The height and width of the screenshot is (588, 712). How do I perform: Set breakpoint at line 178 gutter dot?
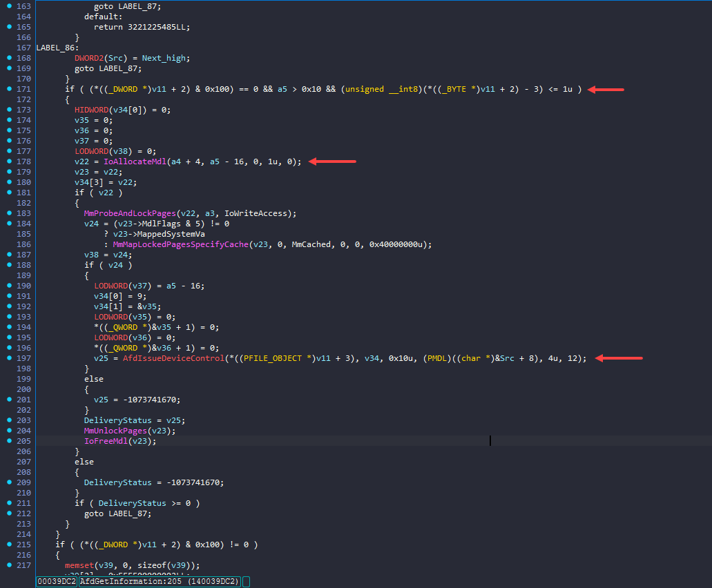tap(9, 161)
